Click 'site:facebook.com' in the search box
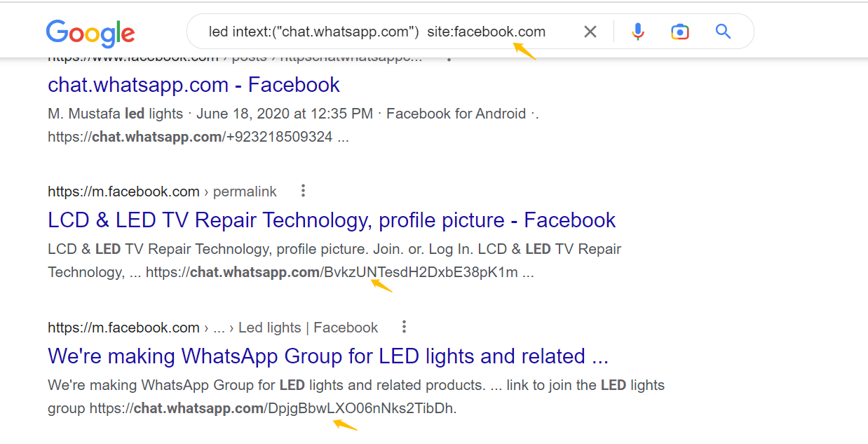868x444 pixels. pos(486,32)
